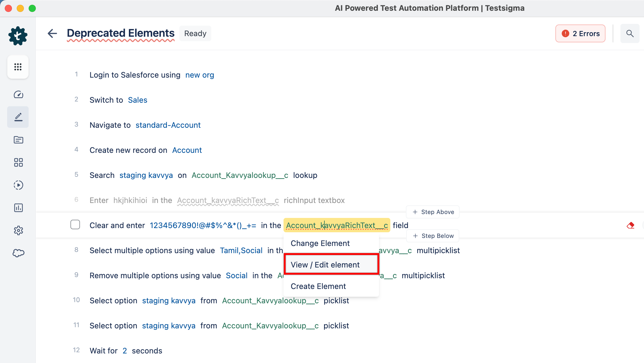This screenshot has width=644, height=363.
Task: Go back using the left arrow
Action: pos(52,33)
